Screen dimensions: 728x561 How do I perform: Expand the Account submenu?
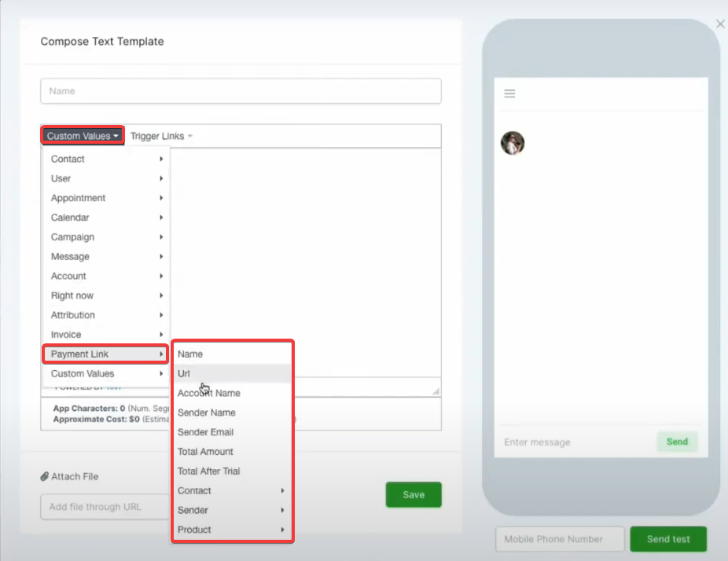click(106, 276)
